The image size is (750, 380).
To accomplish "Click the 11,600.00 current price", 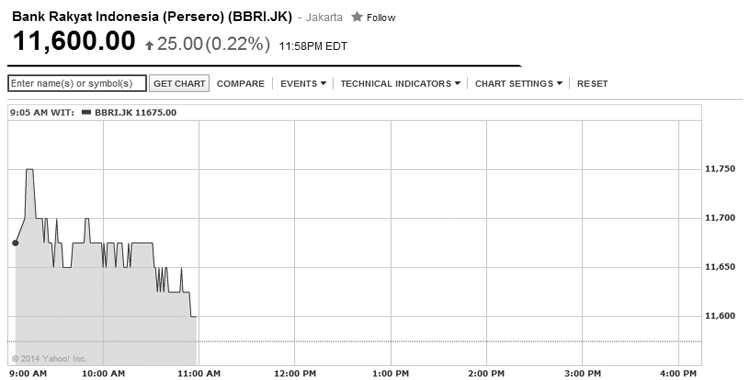I will pos(74,41).
